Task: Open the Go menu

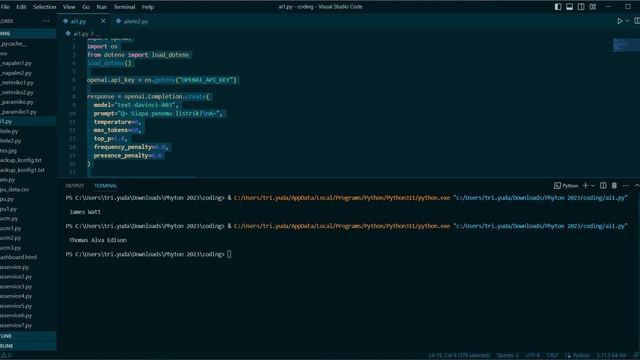Action: tap(86, 7)
